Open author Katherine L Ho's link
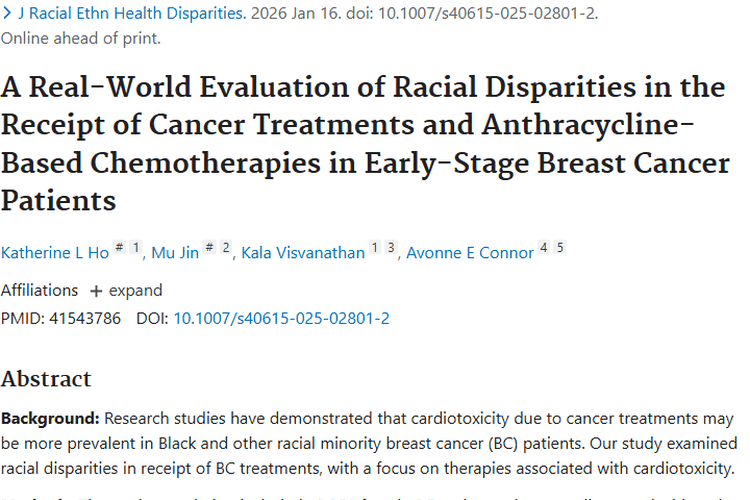This screenshot has width=750, height=500. (x=55, y=253)
